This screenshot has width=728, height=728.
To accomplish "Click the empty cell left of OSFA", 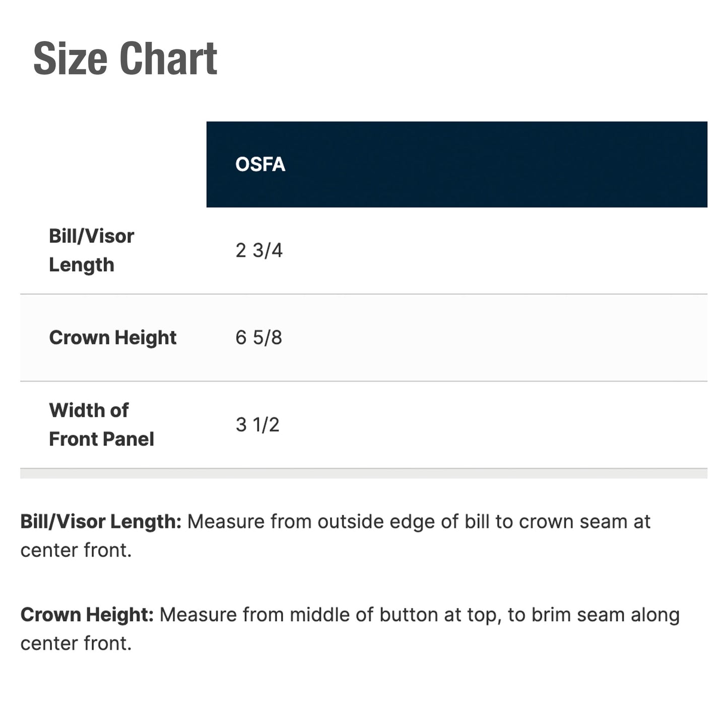I will pyautogui.click(x=113, y=164).
